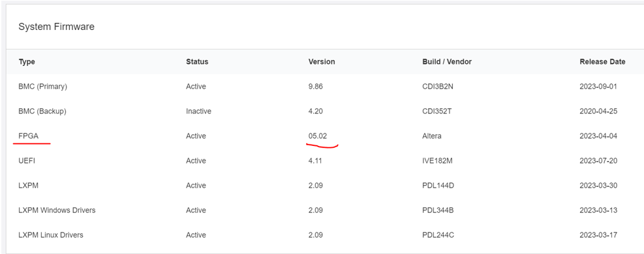Screen dimensions: 644x254
Task: Click the Release Date column header
Action: coord(602,62)
